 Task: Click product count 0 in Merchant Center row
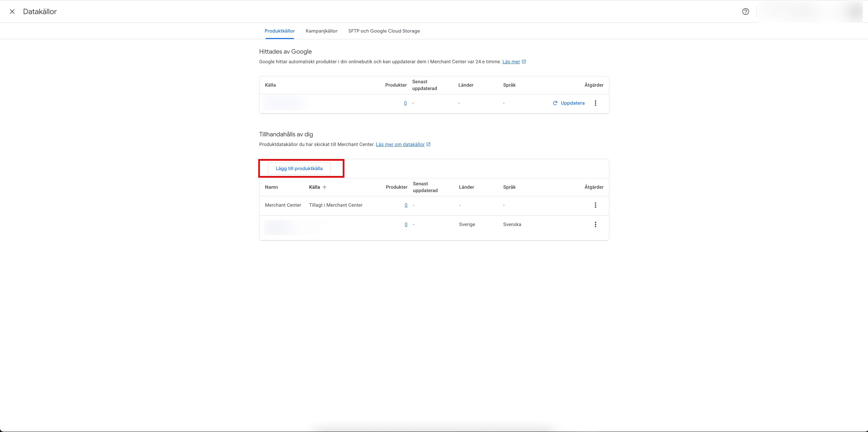coord(406,205)
